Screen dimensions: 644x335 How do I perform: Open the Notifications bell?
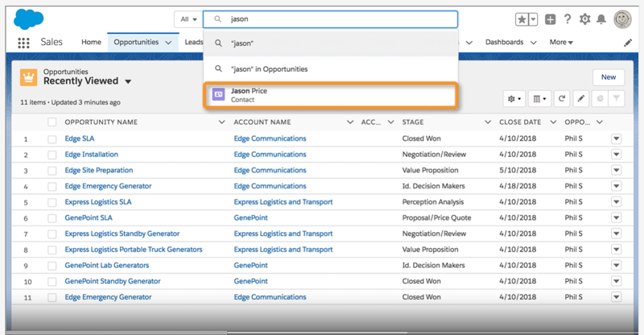tap(601, 19)
